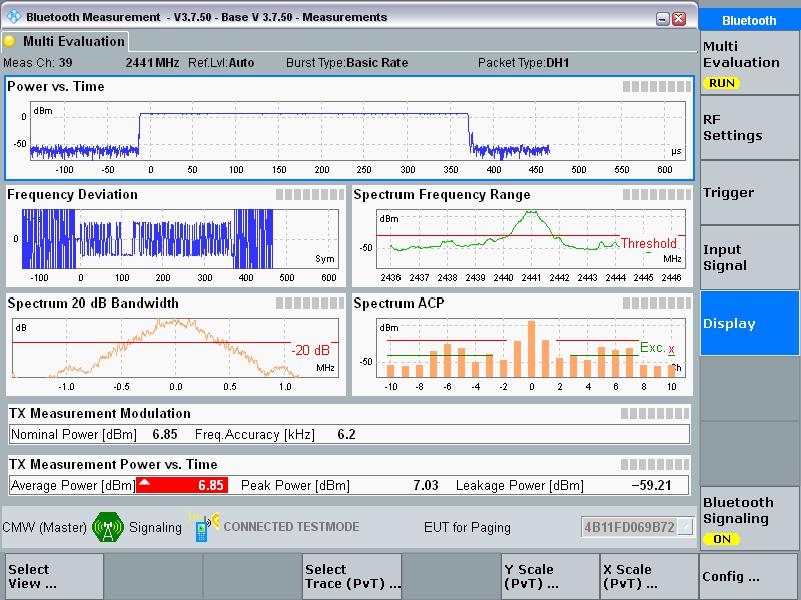Open Select Trace (PvT) menu
The width and height of the screenshot is (801, 600).
(x=351, y=577)
